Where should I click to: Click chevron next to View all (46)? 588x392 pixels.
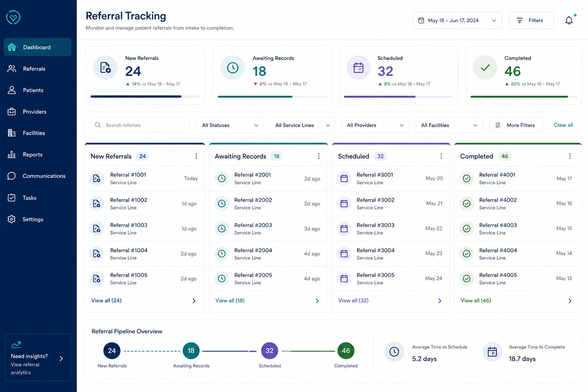(570, 301)
